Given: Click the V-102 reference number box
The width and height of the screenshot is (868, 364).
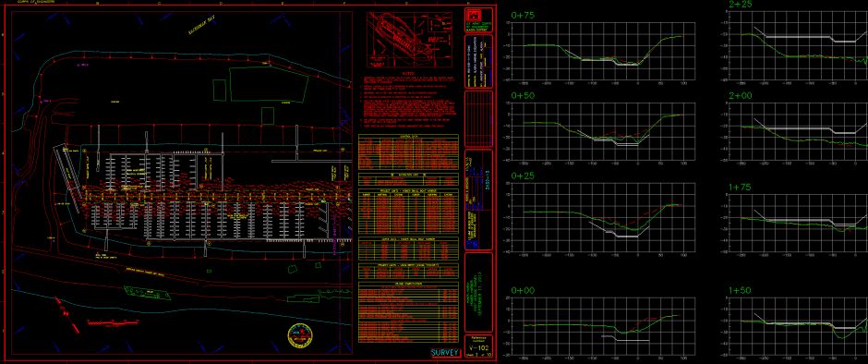Looking at the screenshot, I should pyautogui.click(x=477, y=347).
